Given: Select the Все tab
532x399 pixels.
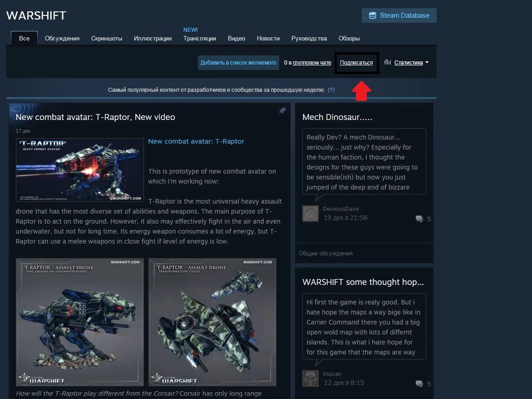Looking at the screenshot, I should click(24, 38).
